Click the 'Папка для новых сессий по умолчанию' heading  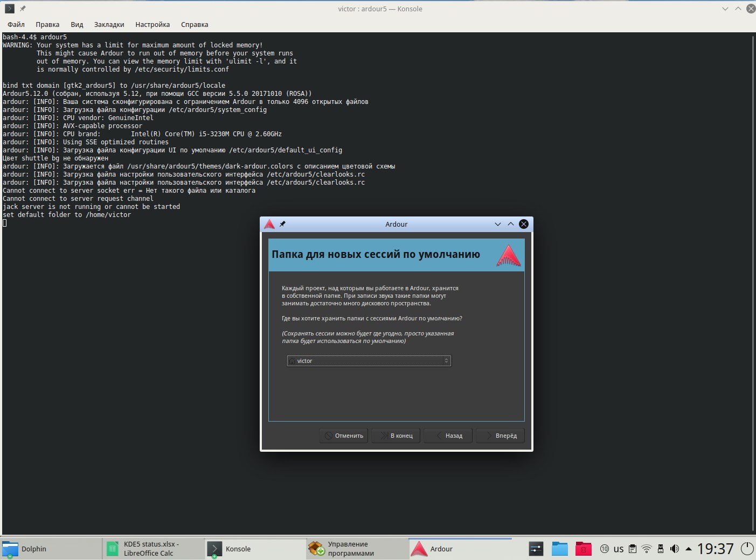pos(376,254)
